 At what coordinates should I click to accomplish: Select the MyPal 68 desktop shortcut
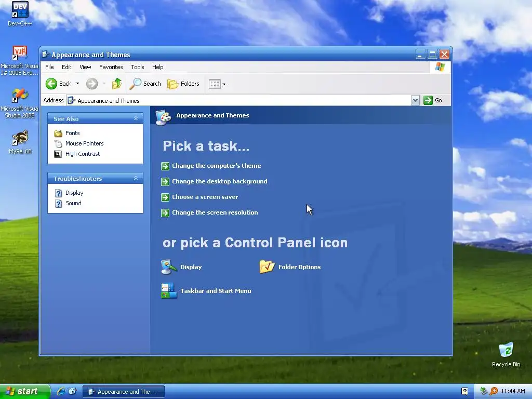click(20, 142)
